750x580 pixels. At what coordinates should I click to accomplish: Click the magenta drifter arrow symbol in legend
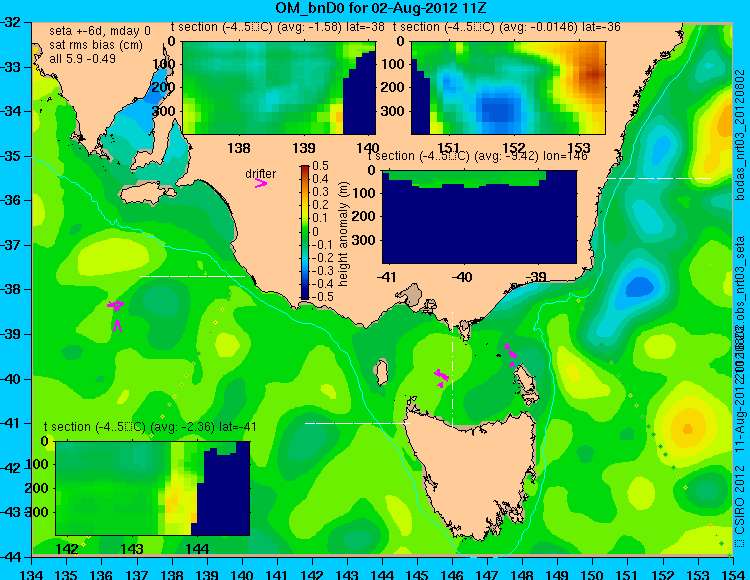coord(261,183)
